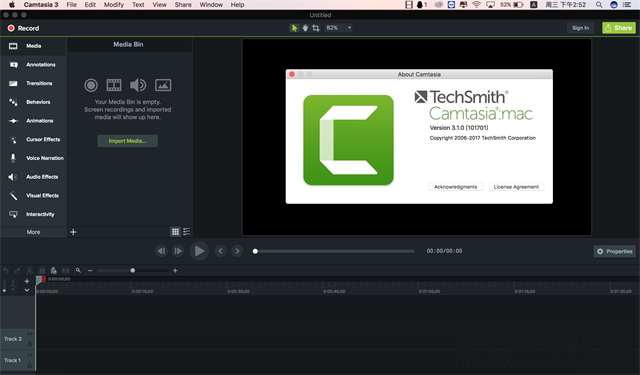Expand the chevron under add-track button
The image size is (640, 375).
click(x=27, y=290)
